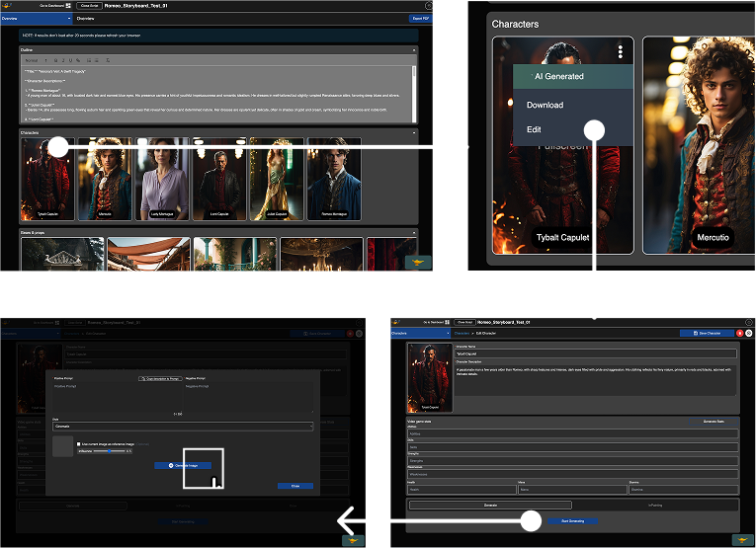This screenshot has width=756, height=548.
Task: Choose Download in the character context menu
Action: point(545,105)
